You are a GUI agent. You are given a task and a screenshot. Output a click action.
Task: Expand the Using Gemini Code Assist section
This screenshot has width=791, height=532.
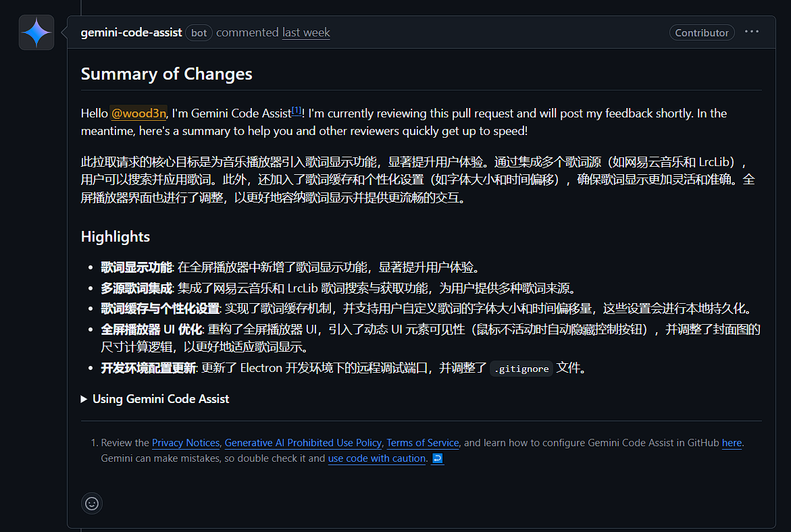155,399
